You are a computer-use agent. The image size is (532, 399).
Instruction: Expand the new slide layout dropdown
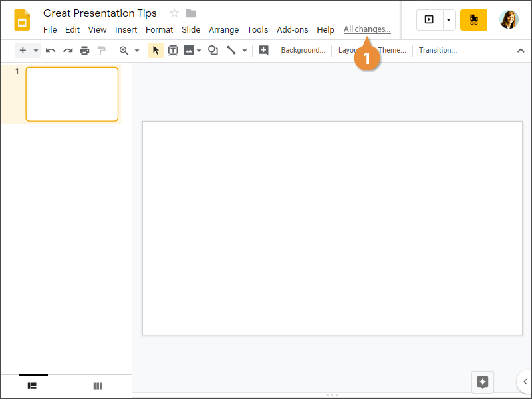35,50
